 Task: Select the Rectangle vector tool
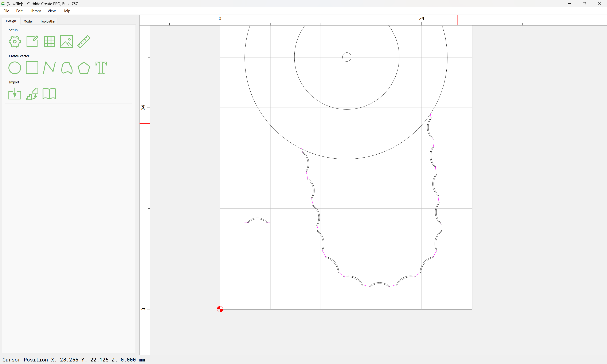pos(32,68)
